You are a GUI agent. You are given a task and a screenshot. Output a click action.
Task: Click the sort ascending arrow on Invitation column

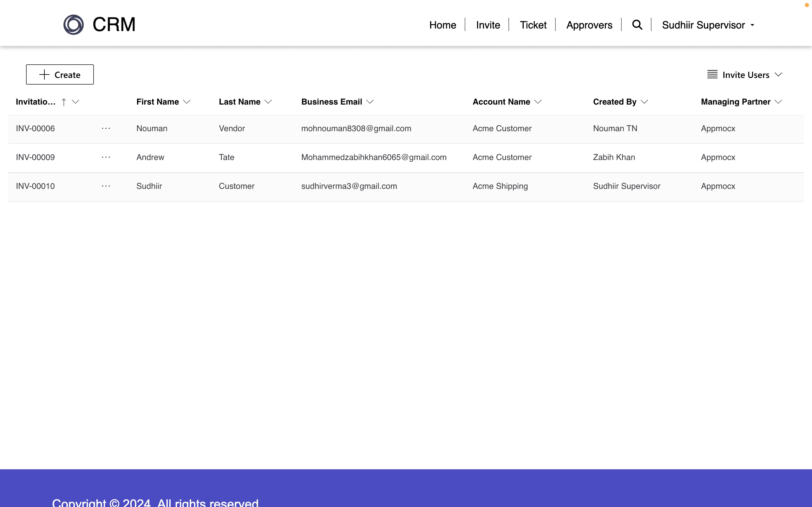click(x=64, y=102)
